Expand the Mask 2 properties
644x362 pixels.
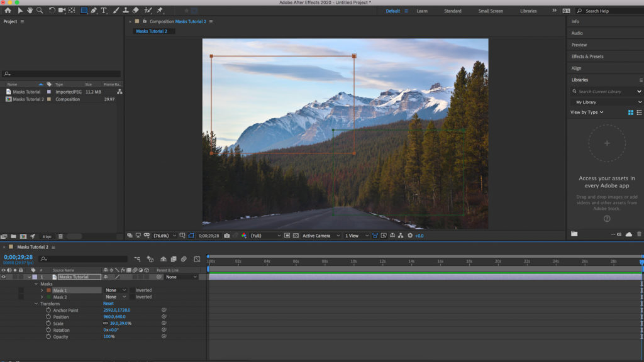tap(42, 297)
